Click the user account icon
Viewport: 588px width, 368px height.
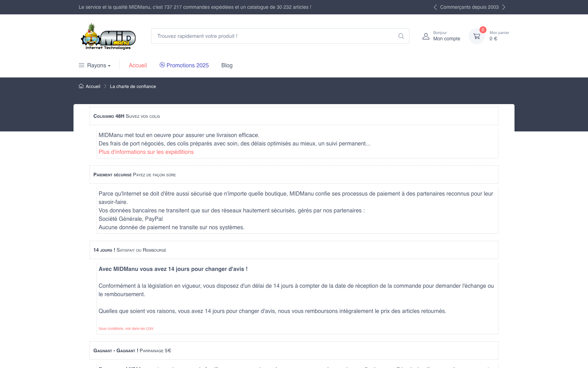click(426, 36)
